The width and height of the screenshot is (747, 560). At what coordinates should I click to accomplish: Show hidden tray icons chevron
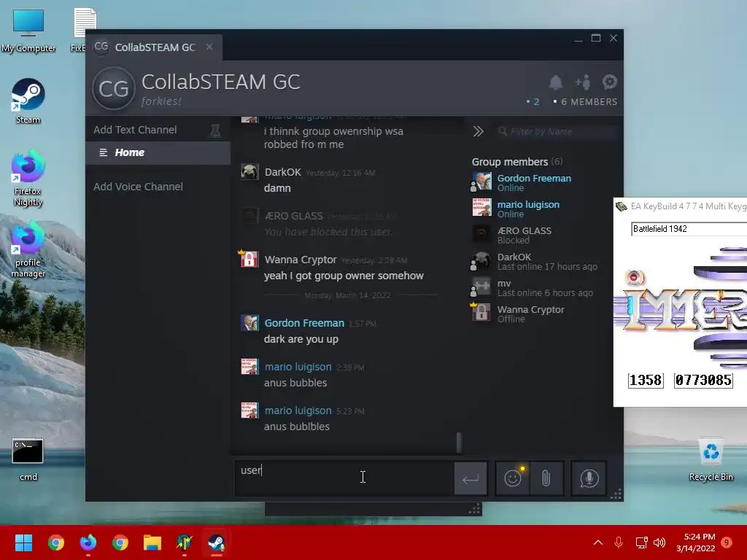(x=598, y=542)
